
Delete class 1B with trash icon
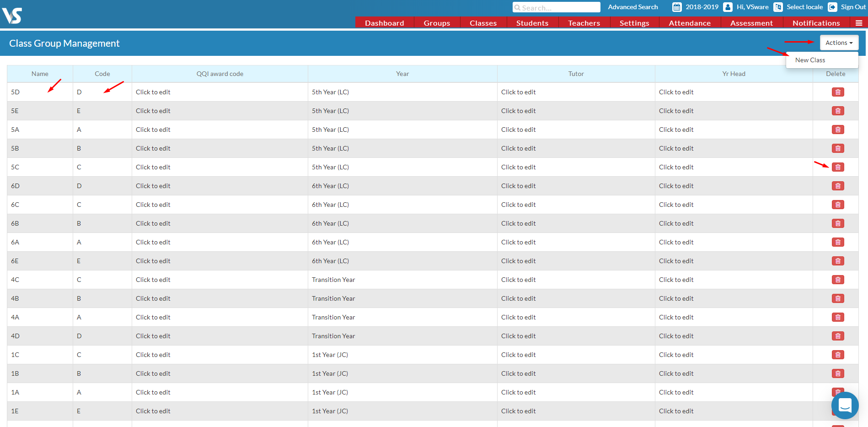pos(838,373)
